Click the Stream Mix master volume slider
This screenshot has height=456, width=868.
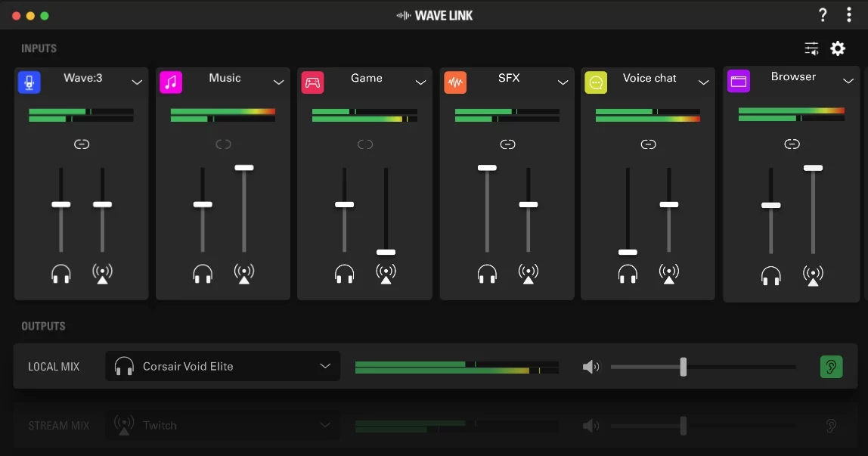click(703, 426)
